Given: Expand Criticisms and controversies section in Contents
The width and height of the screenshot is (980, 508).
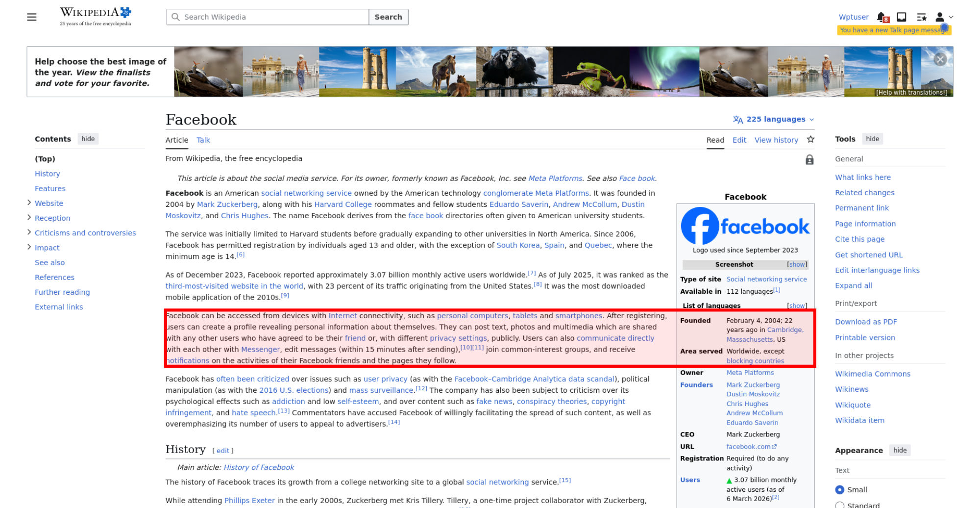Looking at the screenshot, I should pyautogui.click(x=29, y=232).
